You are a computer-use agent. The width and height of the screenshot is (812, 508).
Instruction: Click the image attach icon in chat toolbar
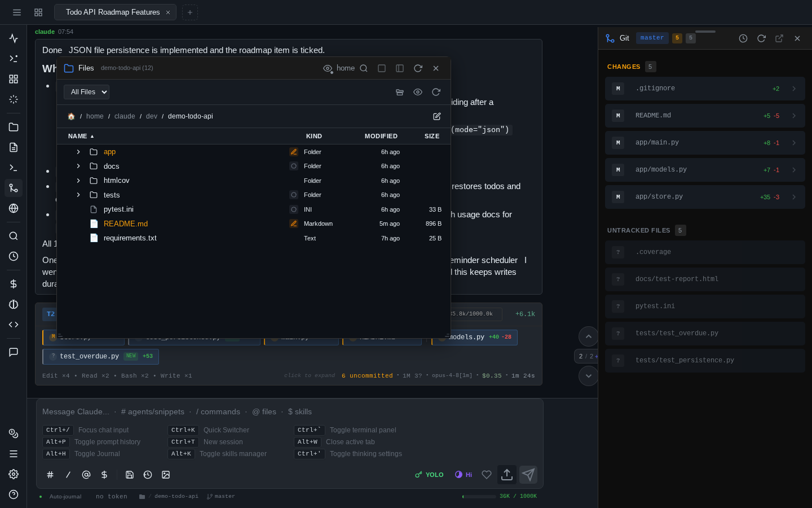point(166,475)
